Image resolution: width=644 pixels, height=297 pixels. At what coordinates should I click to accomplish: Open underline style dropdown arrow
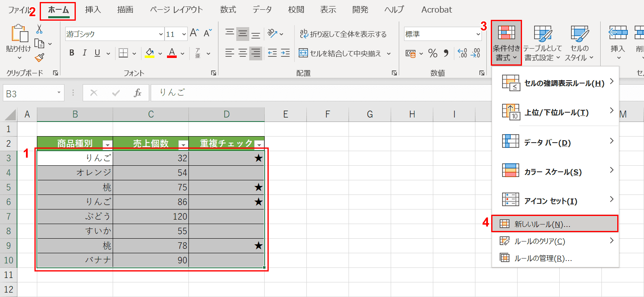point(108,53)
